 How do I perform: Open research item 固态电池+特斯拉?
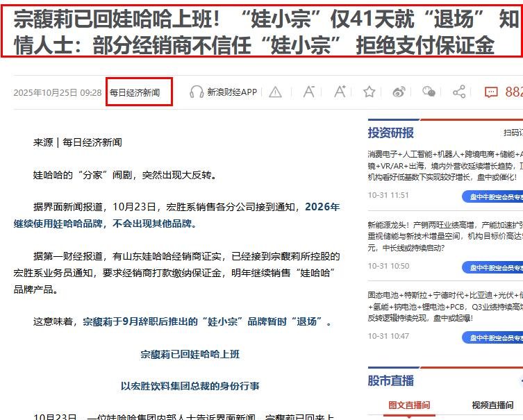coord(445,307)
